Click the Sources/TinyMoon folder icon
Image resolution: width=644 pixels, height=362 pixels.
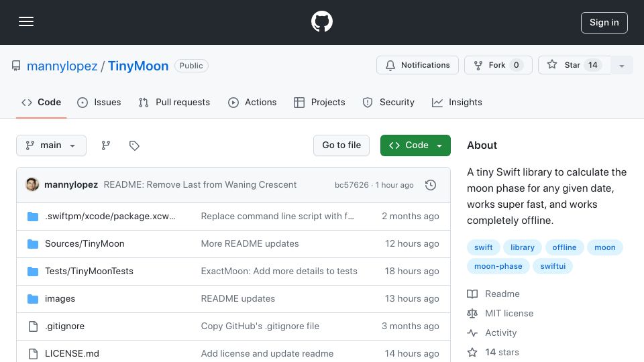click(x=33, y=244)
